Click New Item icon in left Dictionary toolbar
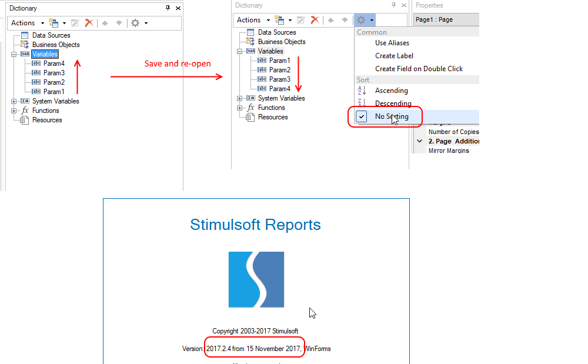The height and width of the screenshot is (364, 588). tap(54, 23)
